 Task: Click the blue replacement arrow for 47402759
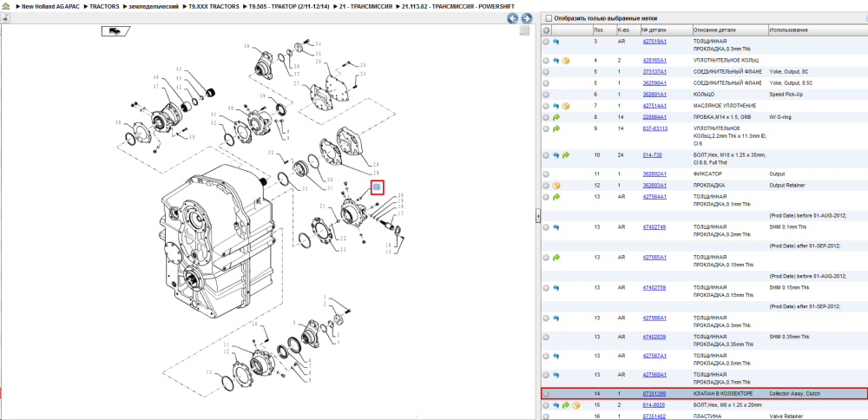click(556, 288)
